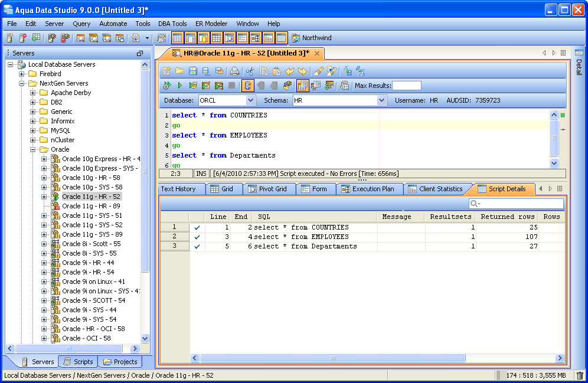Open the ER Modeler menu
588x383 pixels.
(211, 24)
